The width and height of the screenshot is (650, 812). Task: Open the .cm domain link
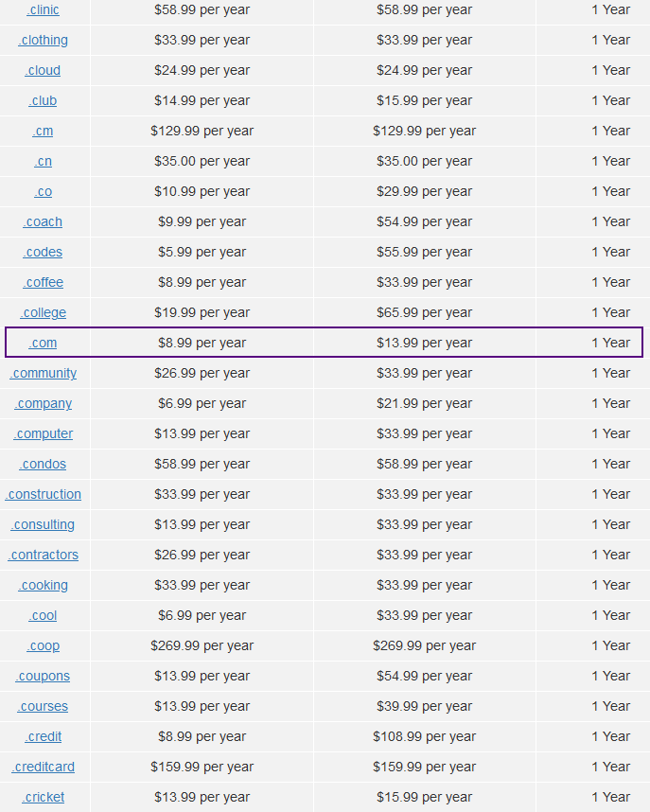tap(43, 131)
